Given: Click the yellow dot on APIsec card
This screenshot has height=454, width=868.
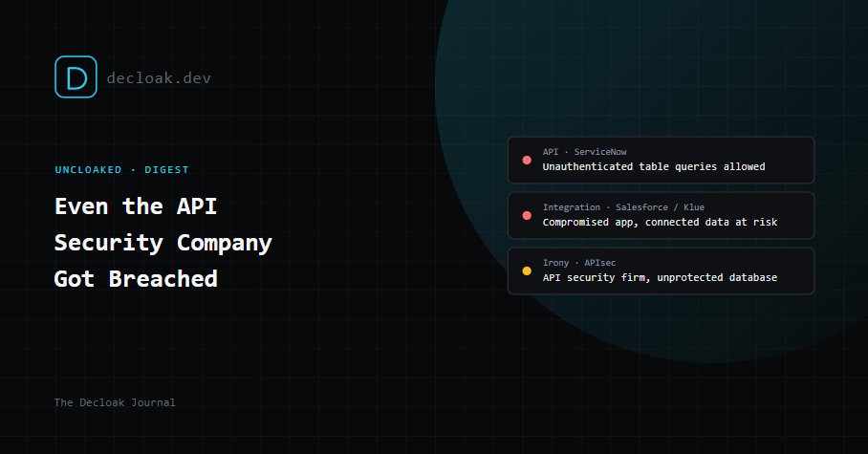Looking at the screenshot, I should pos(527,270).
